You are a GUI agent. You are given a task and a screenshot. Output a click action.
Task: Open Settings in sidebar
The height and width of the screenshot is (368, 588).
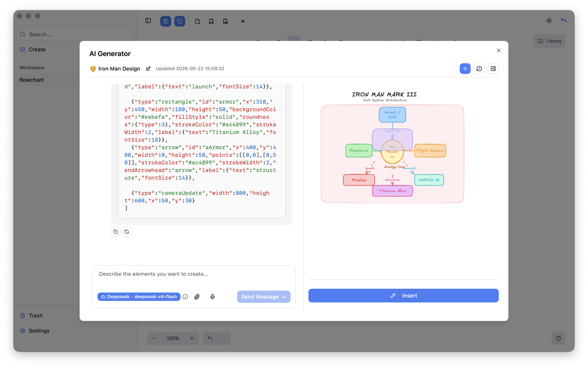(x=35, y=331)
